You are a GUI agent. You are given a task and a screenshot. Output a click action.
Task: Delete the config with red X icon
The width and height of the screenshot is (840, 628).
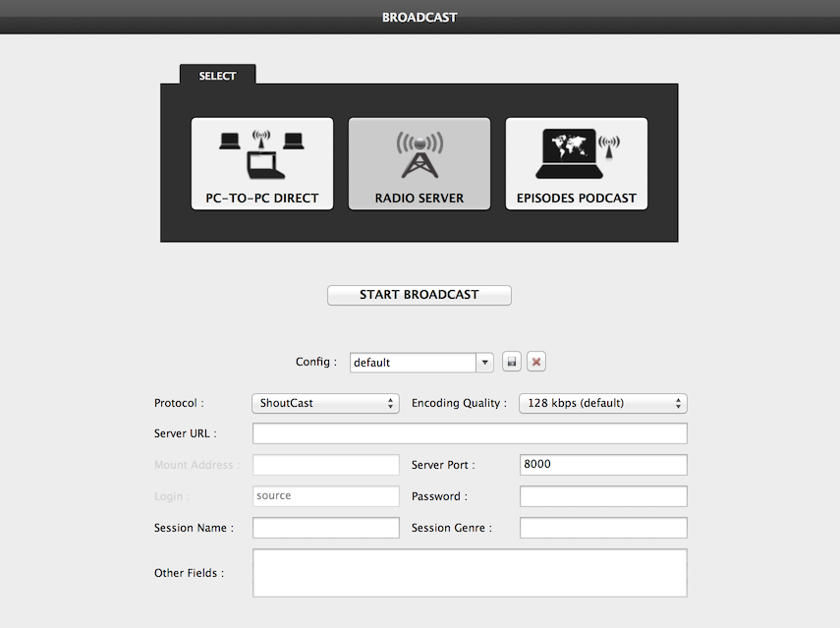536,362
